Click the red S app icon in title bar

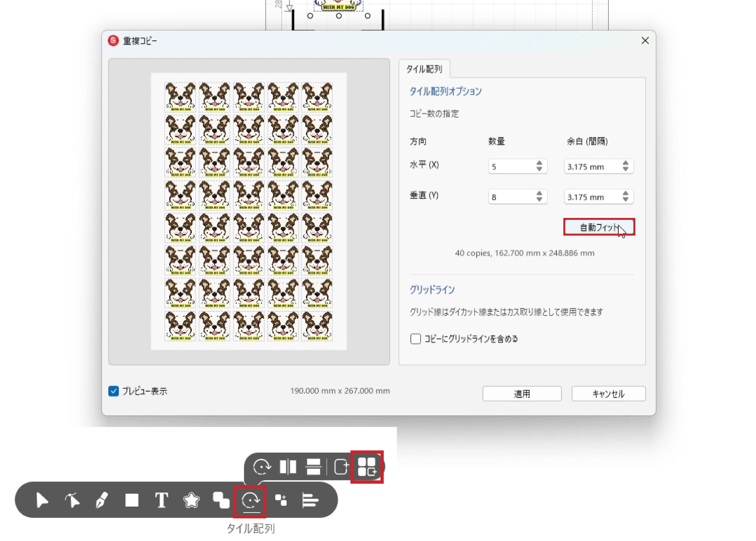coord(113,41)
